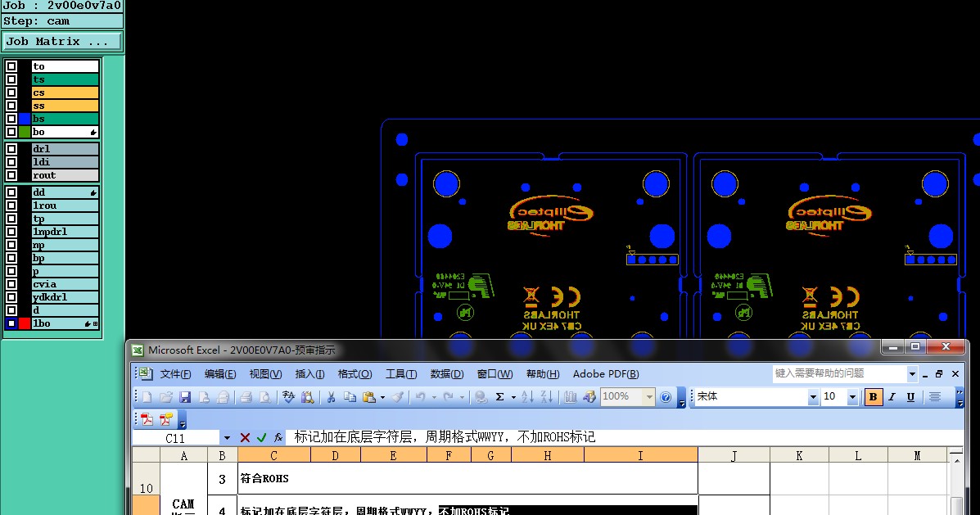The height and width of the screenshot is (515, 980).
Task: Paste using the clipboard icon
Action: 368,397
